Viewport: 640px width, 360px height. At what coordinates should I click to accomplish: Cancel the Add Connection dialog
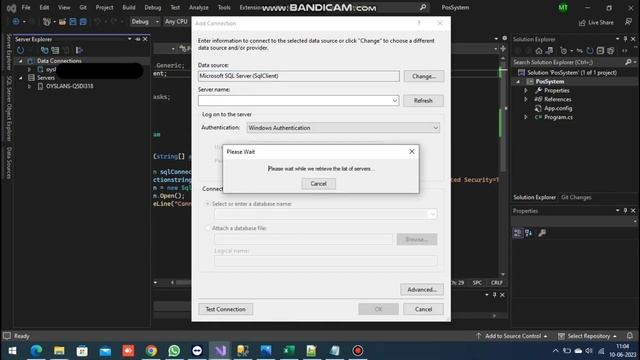(x=423, y=309)
